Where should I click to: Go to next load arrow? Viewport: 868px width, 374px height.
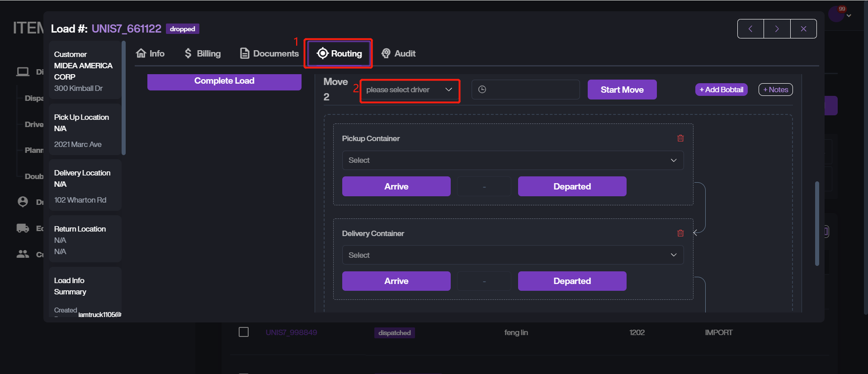click(x=777, y=29)
